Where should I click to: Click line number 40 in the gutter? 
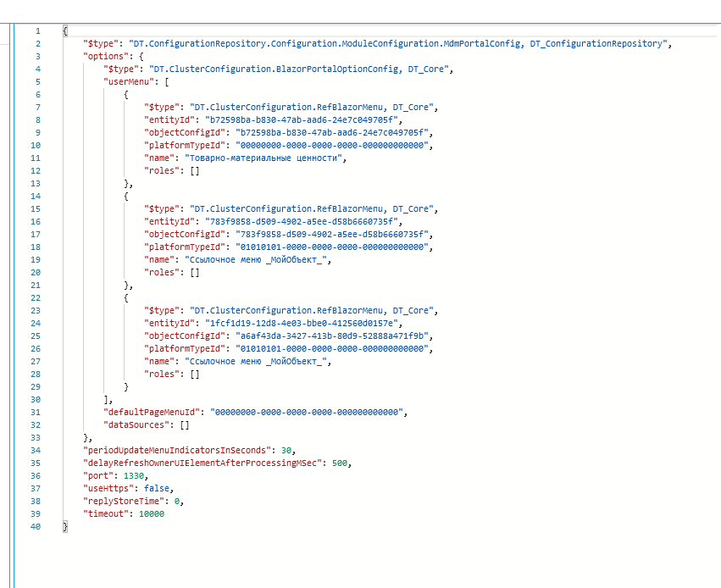pyautogui.click(x=35, y=526)
